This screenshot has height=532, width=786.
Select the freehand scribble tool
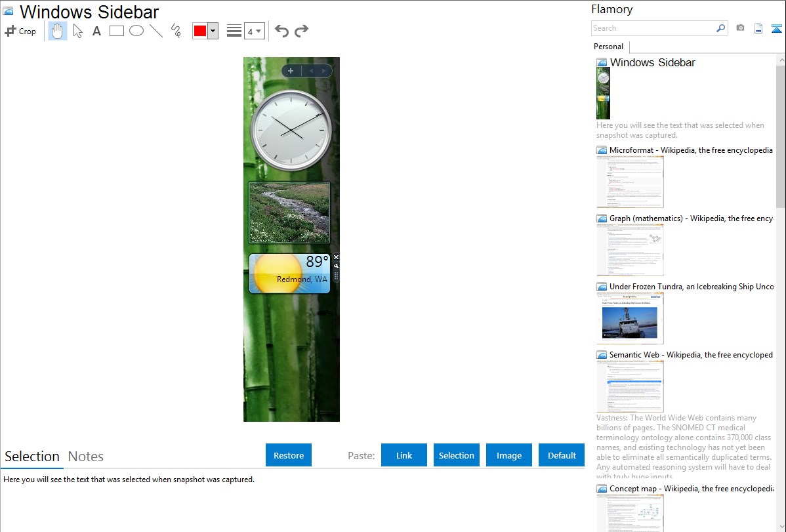point(176,31)
